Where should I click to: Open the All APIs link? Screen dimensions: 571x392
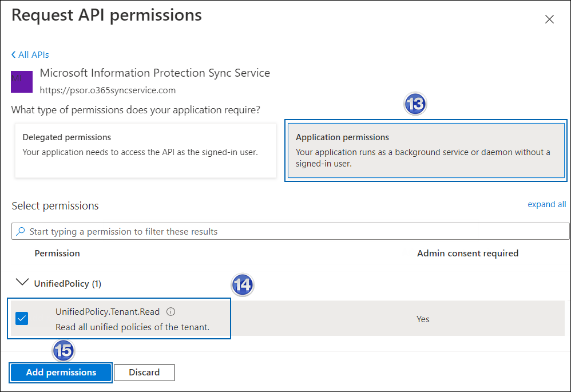pos(33,54)
